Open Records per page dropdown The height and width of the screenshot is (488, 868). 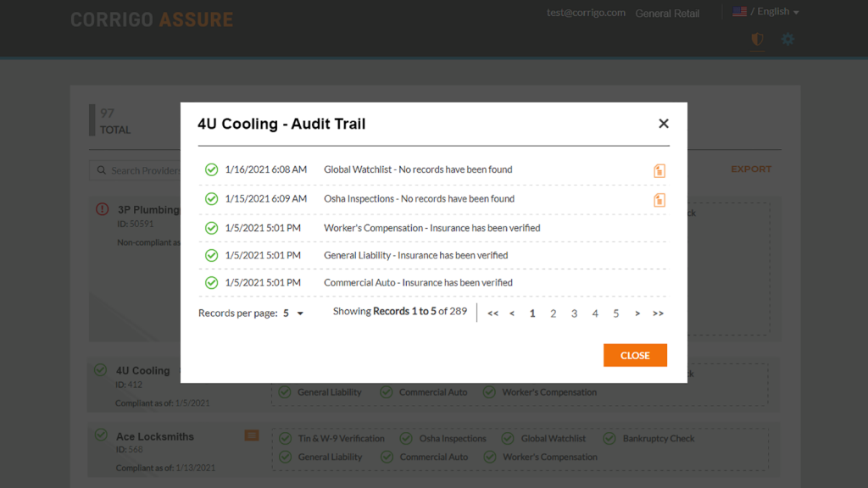click(x=293, y=313)
